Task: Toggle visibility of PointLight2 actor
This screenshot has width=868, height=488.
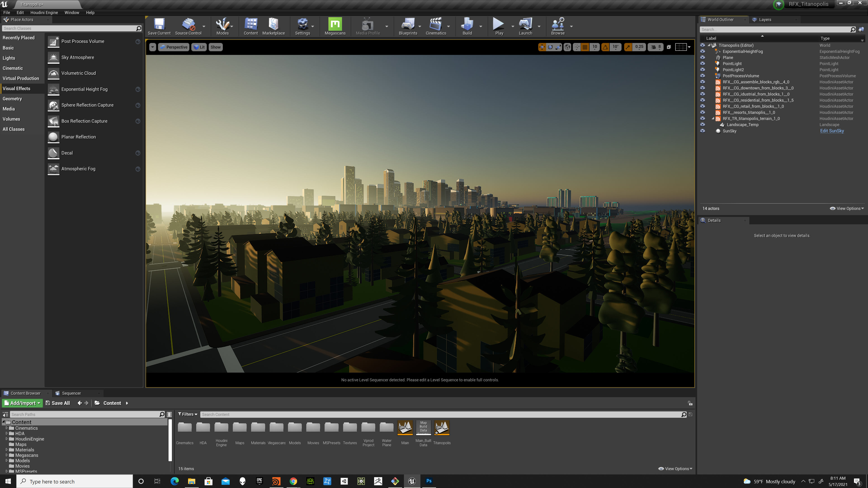Action: pyautogui.click(x=703, y=70)
